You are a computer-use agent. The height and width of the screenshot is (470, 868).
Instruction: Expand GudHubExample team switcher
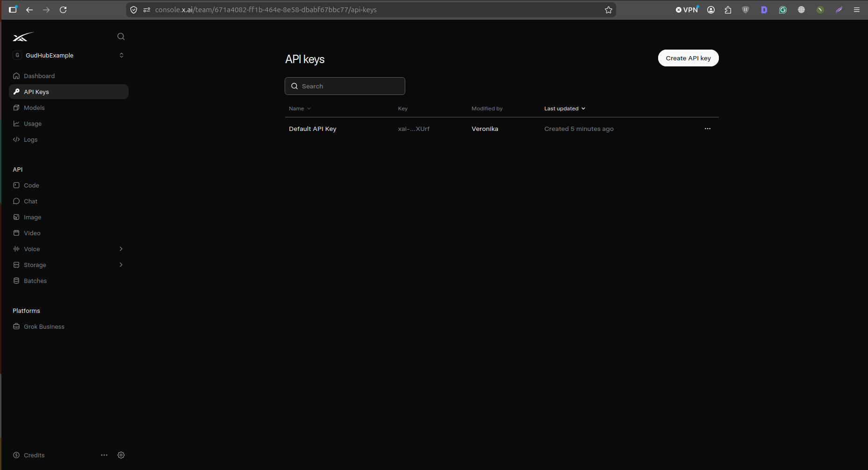(69, 55)
